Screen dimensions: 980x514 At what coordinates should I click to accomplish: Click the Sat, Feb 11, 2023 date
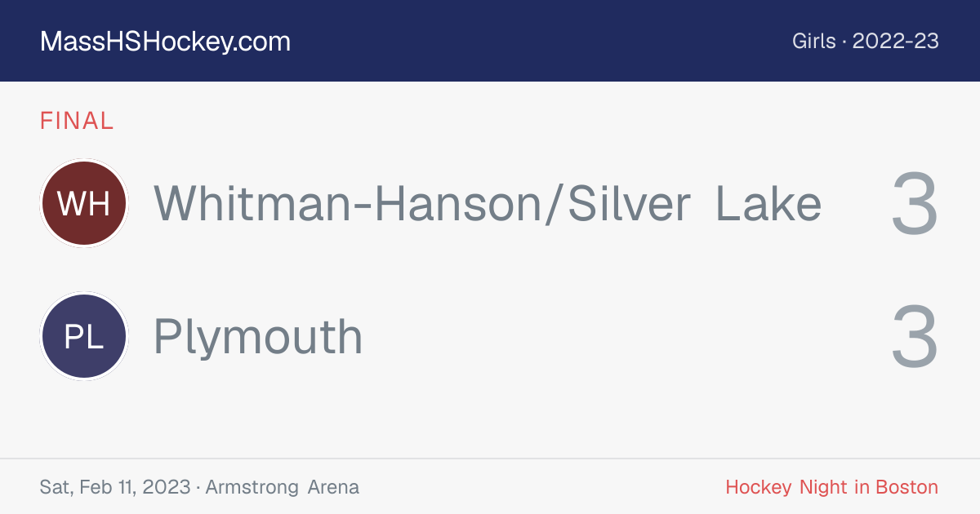(x=114, y=488)
